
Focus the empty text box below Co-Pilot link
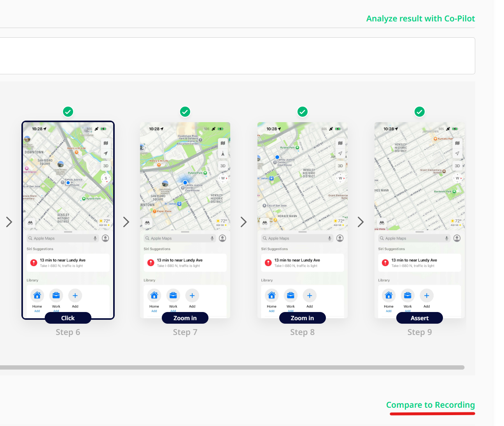tap(237, 56)
